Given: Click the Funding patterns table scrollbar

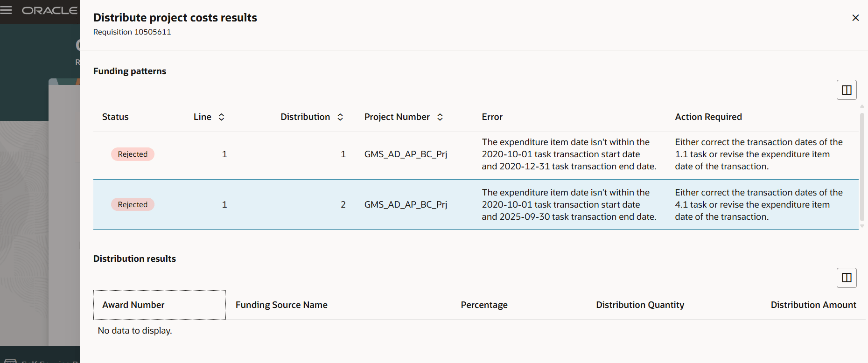Looking at the screenshot, I should (x=862, y=167).
